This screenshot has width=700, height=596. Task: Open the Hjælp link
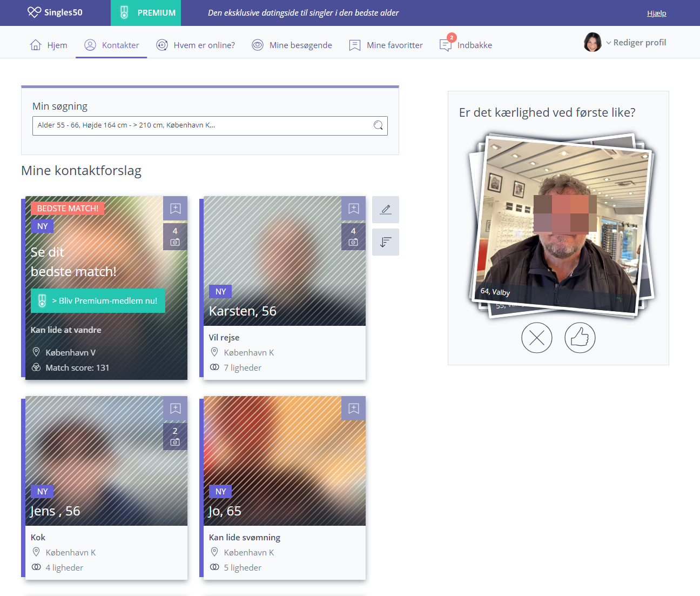point(656,13)
